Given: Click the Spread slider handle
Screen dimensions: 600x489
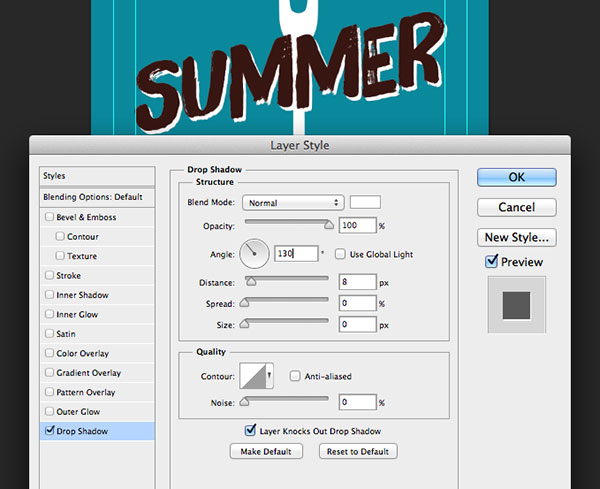Looking at the screenshot, I should [x=244, y=303].
